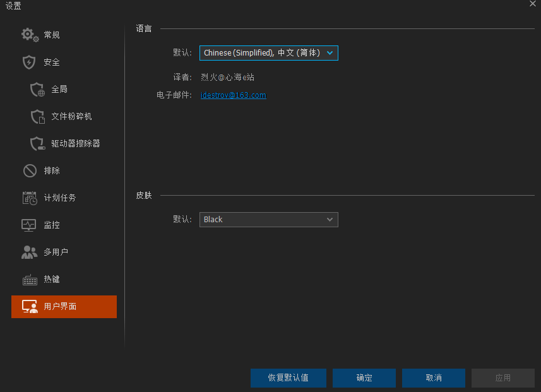
Task: Open the 常规 gear settings icon
Action: click(x=29, y=35)
